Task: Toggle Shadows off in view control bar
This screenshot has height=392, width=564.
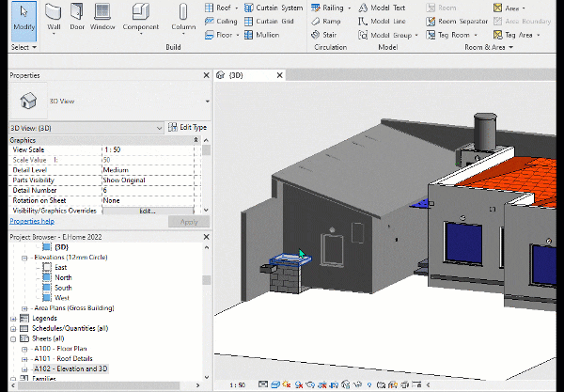Action: (x=299, y=384)
